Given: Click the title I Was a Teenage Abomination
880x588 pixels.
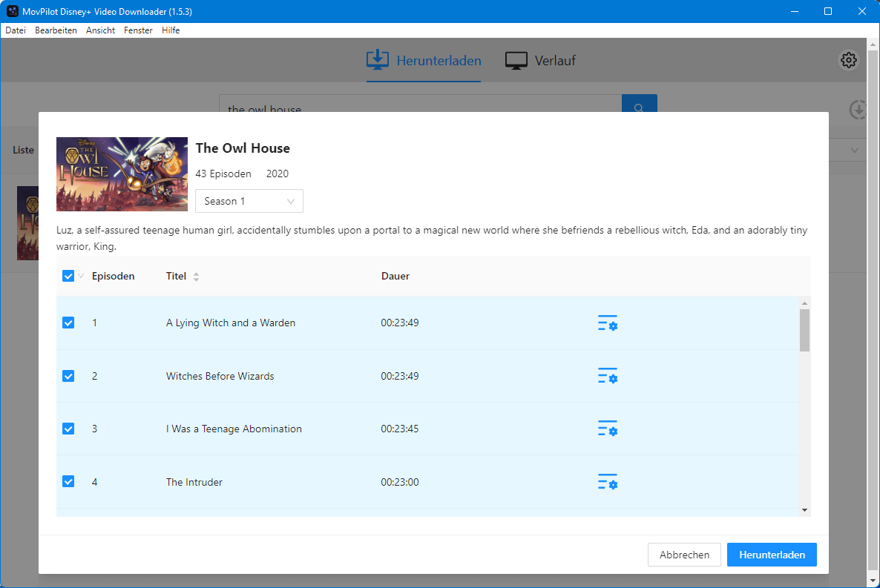Looking at the screenshot, I should point(234,429).
